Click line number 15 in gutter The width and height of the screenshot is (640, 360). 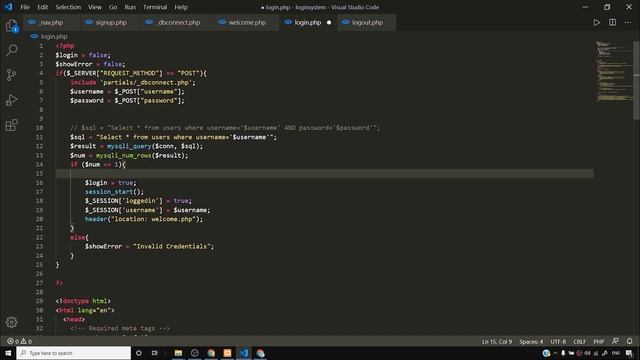click(39, 173)
